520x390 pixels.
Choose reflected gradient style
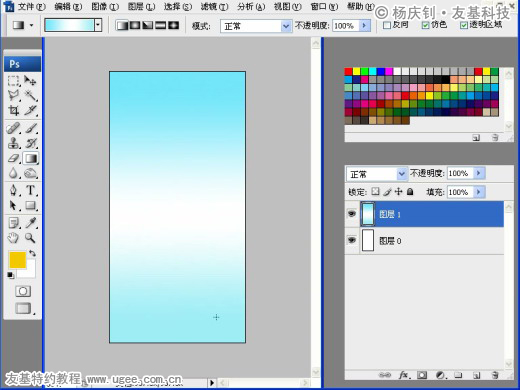point(161,25)
